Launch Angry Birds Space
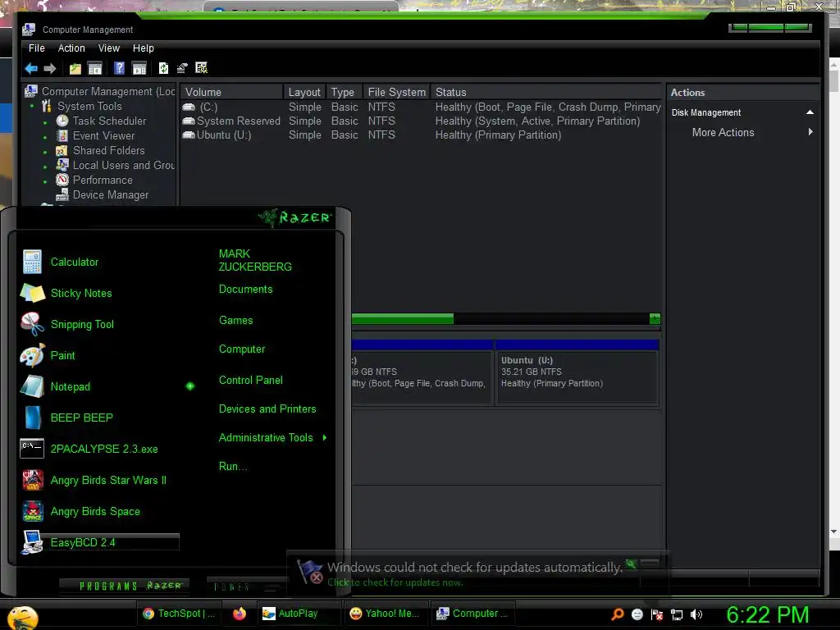 (x=95, y=511)
